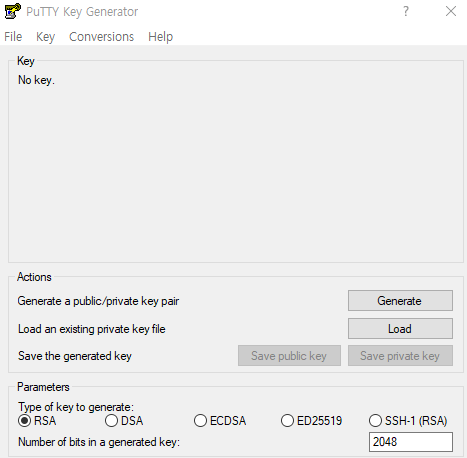Click the 'No key.' text
Viewport: 467px width, 458px height.
click(36, 80)
